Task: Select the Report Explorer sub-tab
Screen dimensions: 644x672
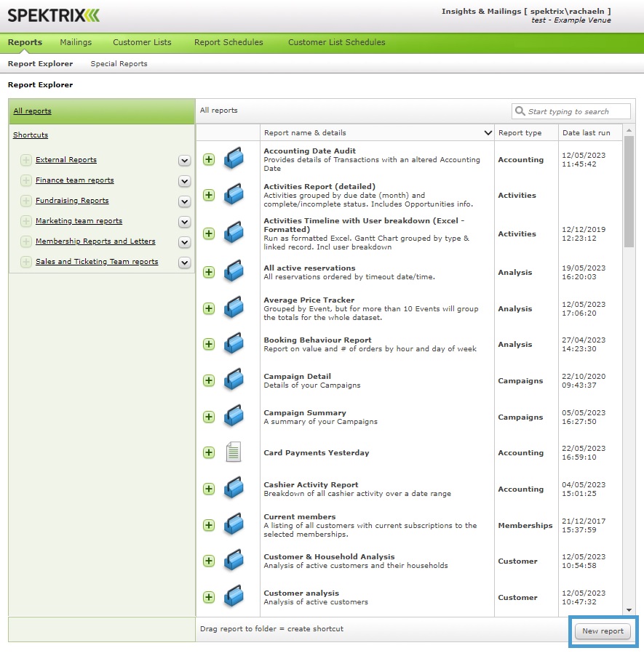Action: (40, 64)
